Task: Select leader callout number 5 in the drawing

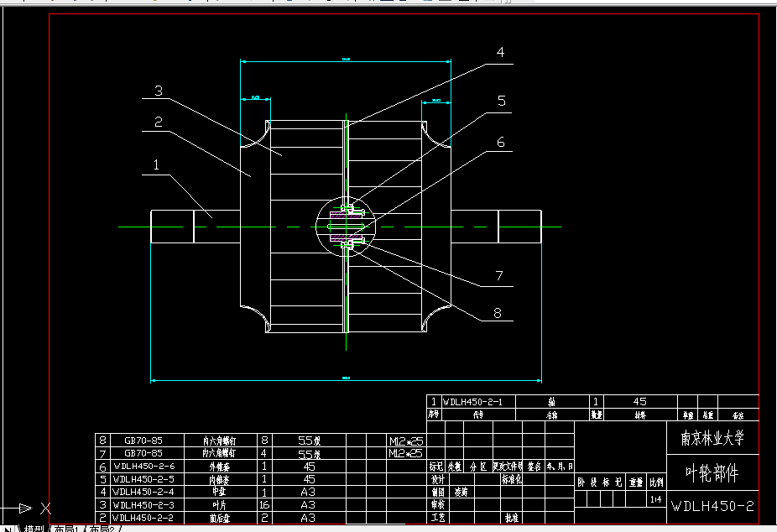Action: pyautogui.click(x=502, y=101)
